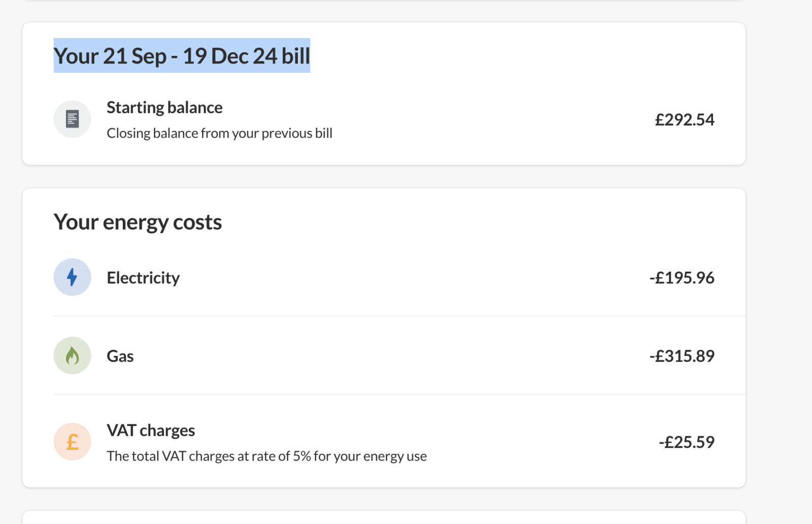Click the -£25.59 VAT amount
Screen dimensions: 812x524
[687, 442]
